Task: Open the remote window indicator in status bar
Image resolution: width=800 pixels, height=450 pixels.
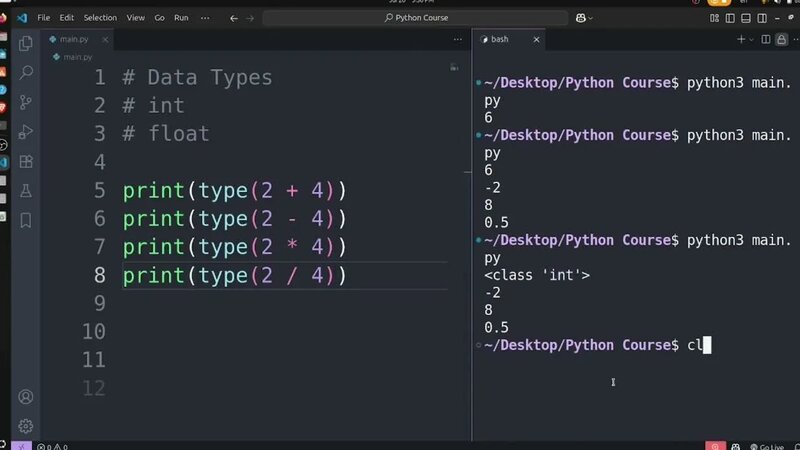Action: pyautogui.click(x=21, y=446)
